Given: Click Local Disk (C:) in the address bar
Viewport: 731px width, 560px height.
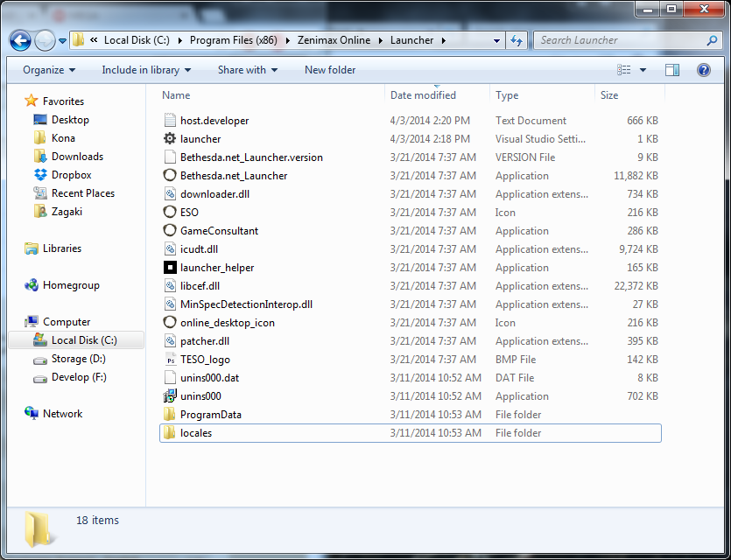Looking at the screenshot, I should [137, 40].
